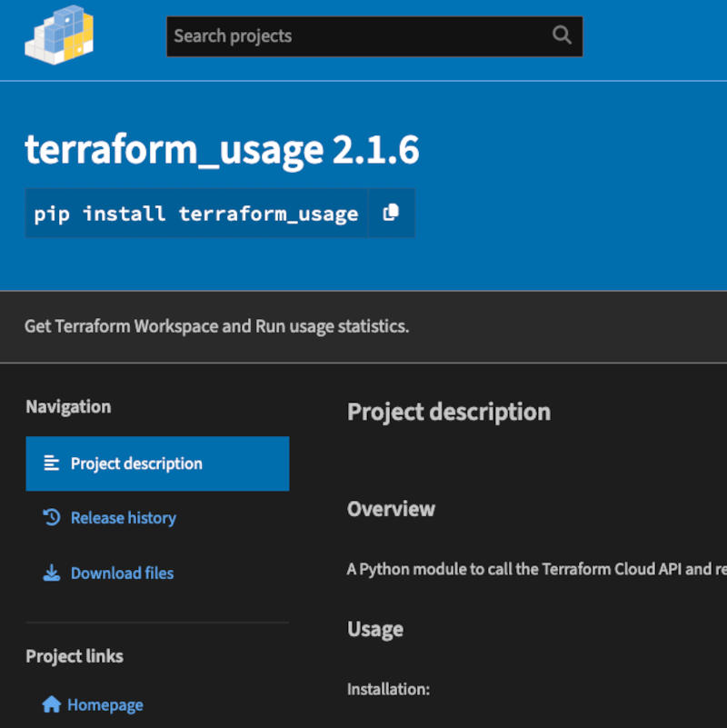Open the Homepage project link

(105, 704)
